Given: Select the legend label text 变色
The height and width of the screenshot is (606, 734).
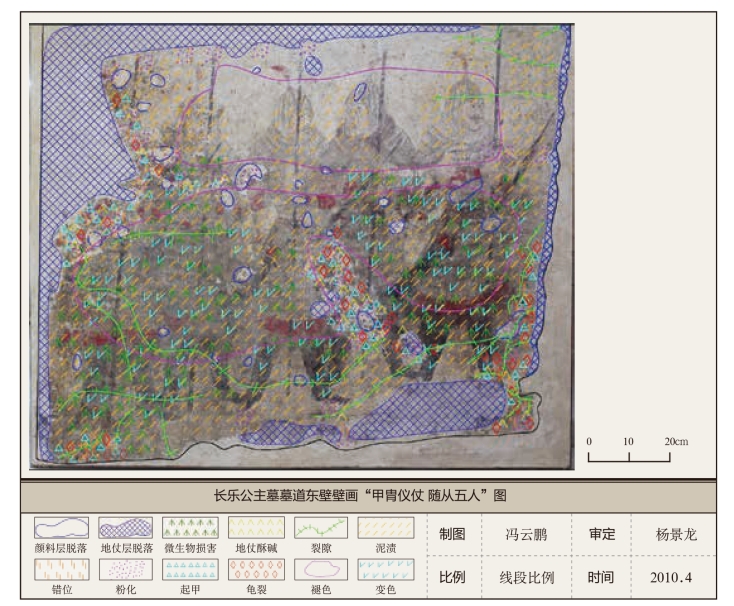Looking at the screenshot, I should [386, 589].
